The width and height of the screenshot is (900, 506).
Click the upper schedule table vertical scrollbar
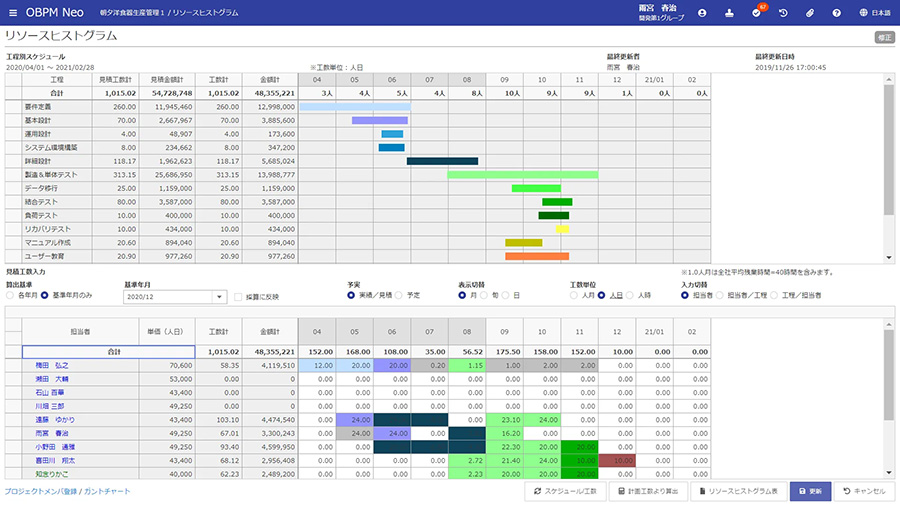(888, 150)
